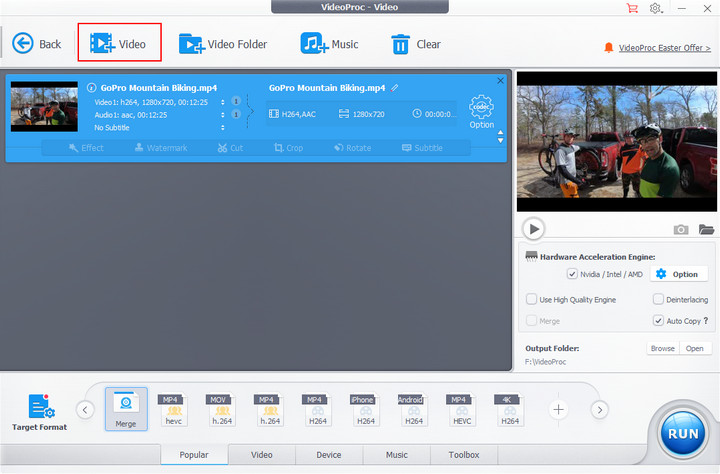The height and width of the screenshot is (474, 720).
Task: Uncheck the Auto Copy option
Action: tap(658, 321)
